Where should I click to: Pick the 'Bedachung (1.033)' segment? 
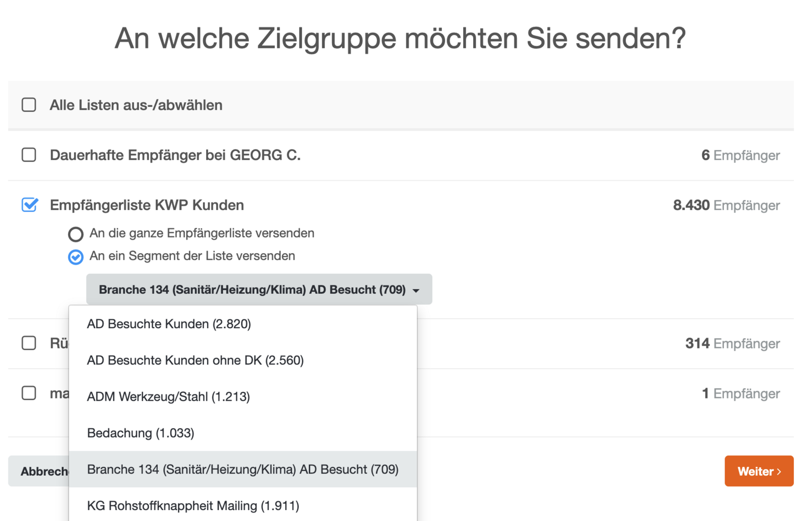[x=141, y=433]
